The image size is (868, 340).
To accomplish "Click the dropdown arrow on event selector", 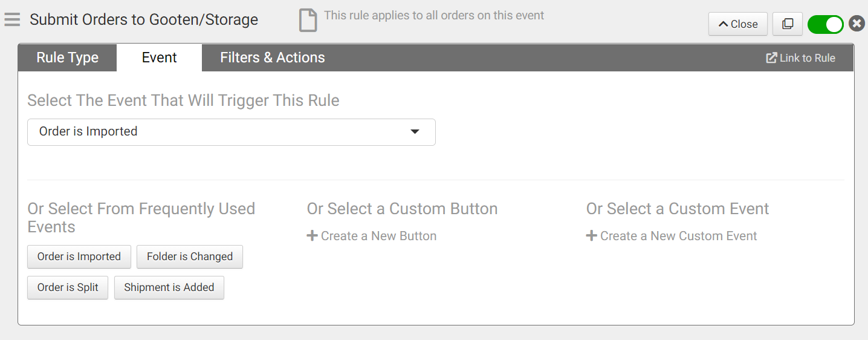I will point(415,132).
